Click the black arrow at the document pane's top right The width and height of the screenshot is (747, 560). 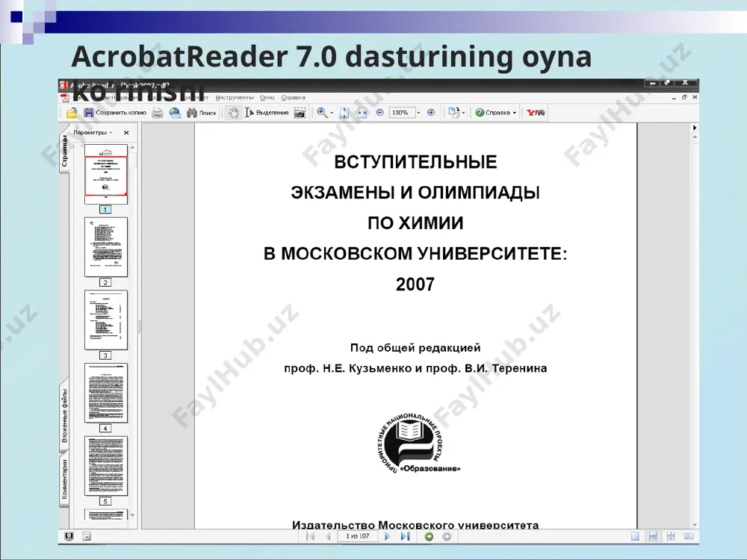695,128
